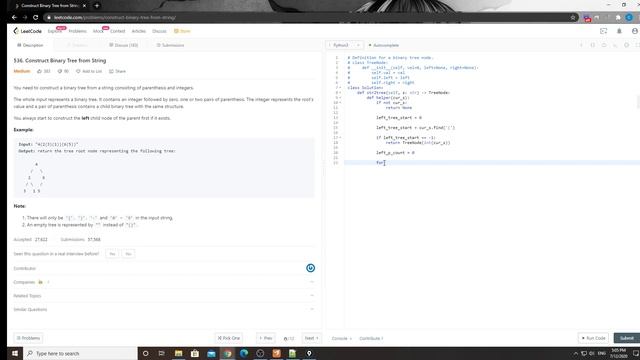
Task: Switch to the Description tab
Action: tap(30, 45)
